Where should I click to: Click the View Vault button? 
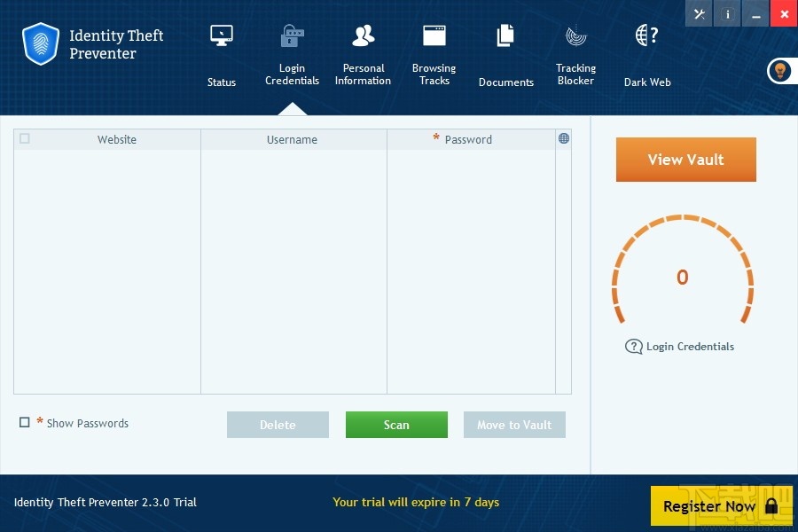(686, 160)
